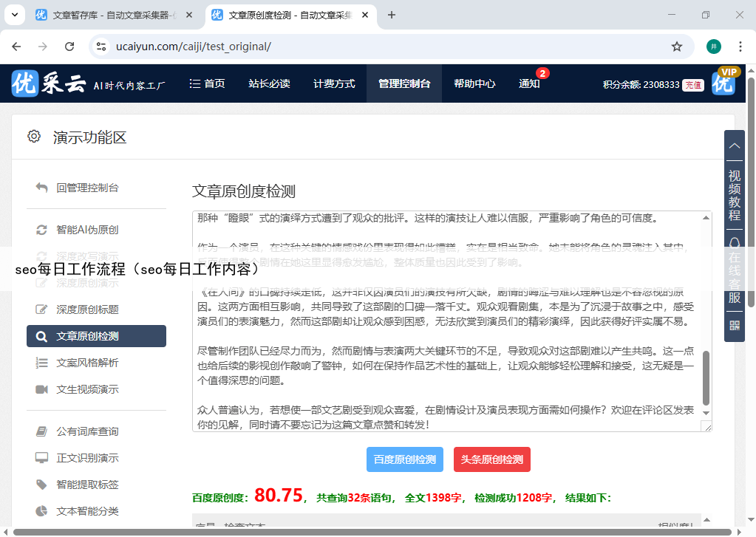Click the 百度原创检测 button
This screenshot has width=756, height=537.
404,459
